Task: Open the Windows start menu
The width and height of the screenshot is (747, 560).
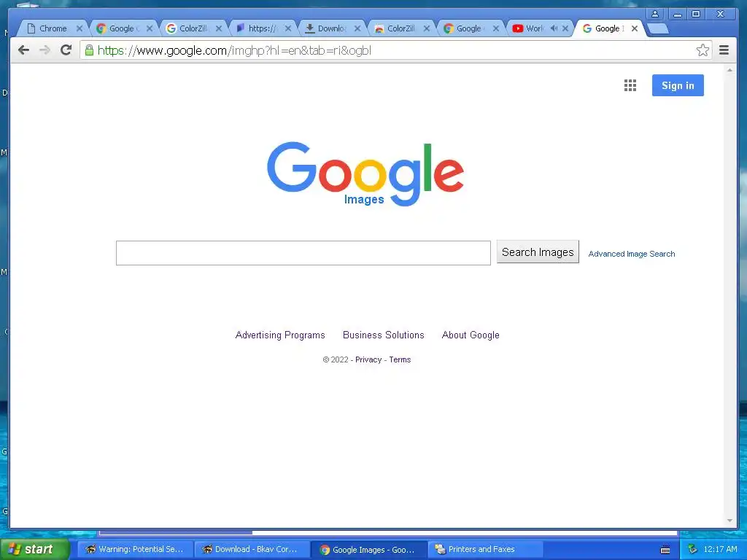Action: coord(34,550)
